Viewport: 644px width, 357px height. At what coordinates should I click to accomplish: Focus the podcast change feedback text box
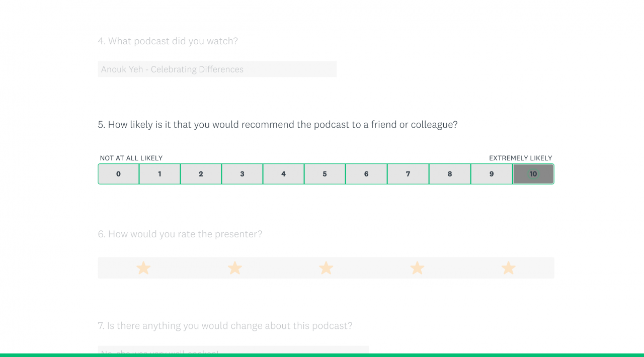tap(233, 350)
